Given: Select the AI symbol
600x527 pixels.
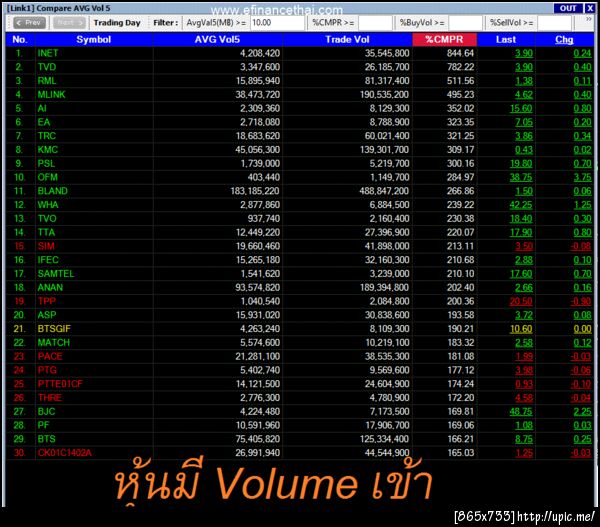Looking at the screenshot, I should click(x=42, y=108).
